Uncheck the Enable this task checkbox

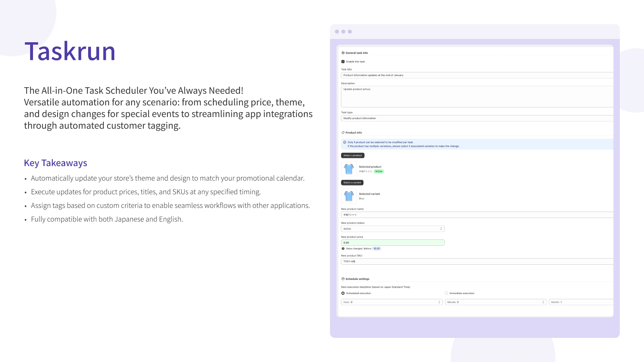click(343, 62)
